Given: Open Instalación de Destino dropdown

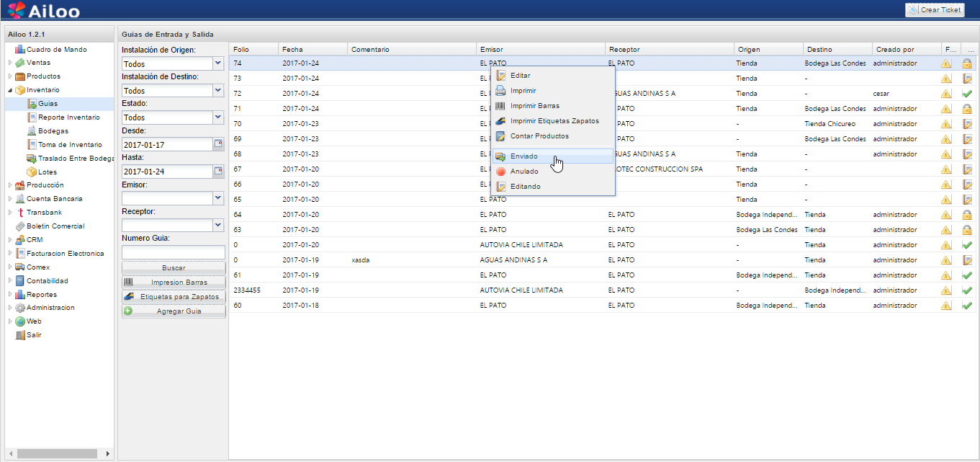Looking at the screenshot, I should click(x=219, y=90).
